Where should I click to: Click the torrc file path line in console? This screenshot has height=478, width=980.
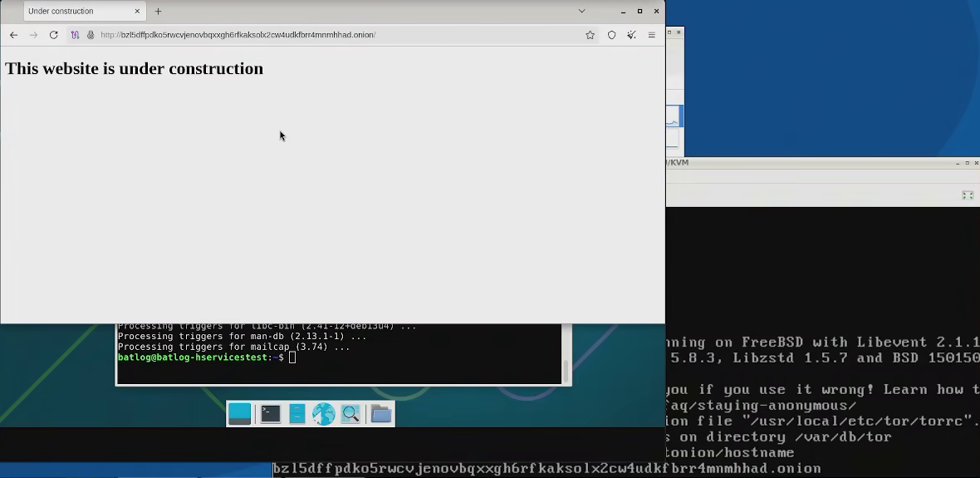coord(822,421)
